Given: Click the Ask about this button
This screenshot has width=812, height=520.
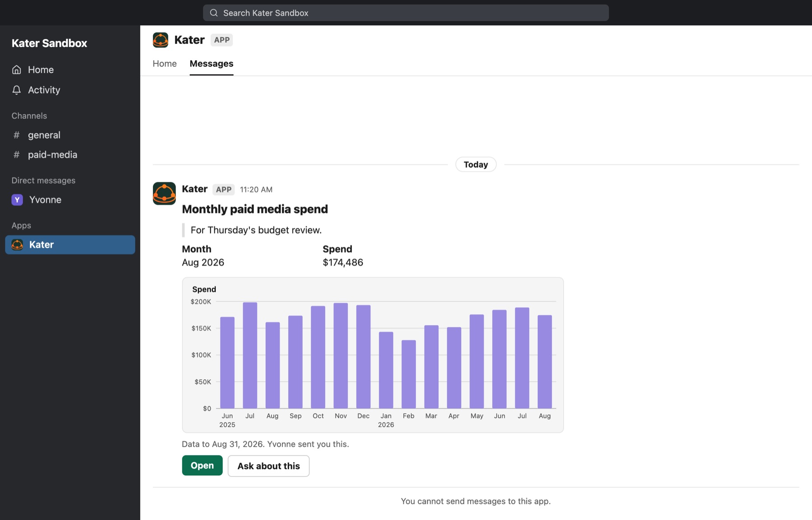Looking at the screenshot, I should point(268,466).
